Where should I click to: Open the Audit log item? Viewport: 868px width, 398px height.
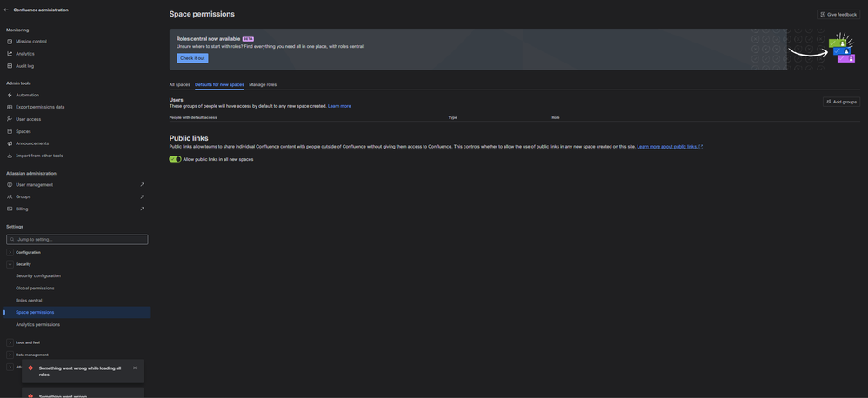tap(25, 66)
